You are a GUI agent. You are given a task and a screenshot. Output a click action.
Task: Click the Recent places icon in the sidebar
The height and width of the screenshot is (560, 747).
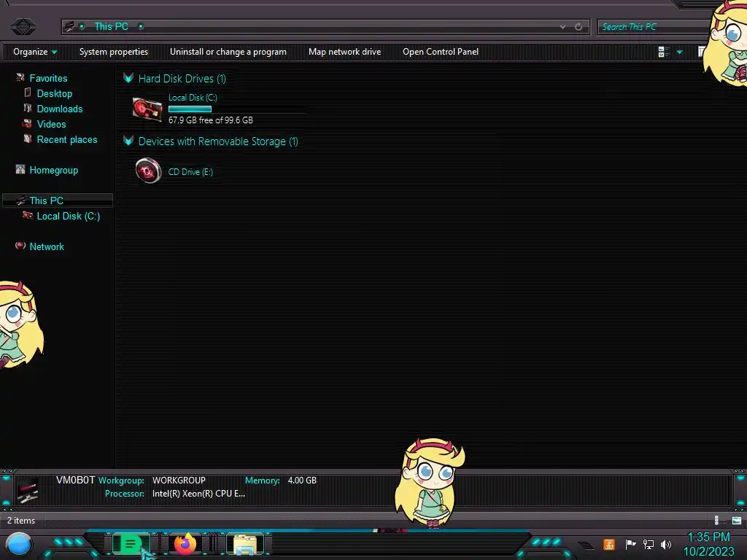pos(28,139)
